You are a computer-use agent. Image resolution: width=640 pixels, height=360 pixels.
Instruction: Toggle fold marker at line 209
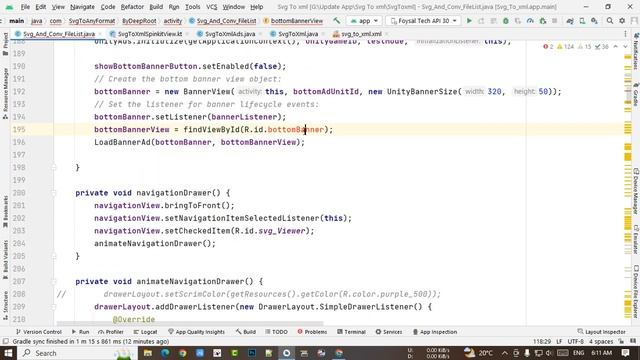pos(54,307)
